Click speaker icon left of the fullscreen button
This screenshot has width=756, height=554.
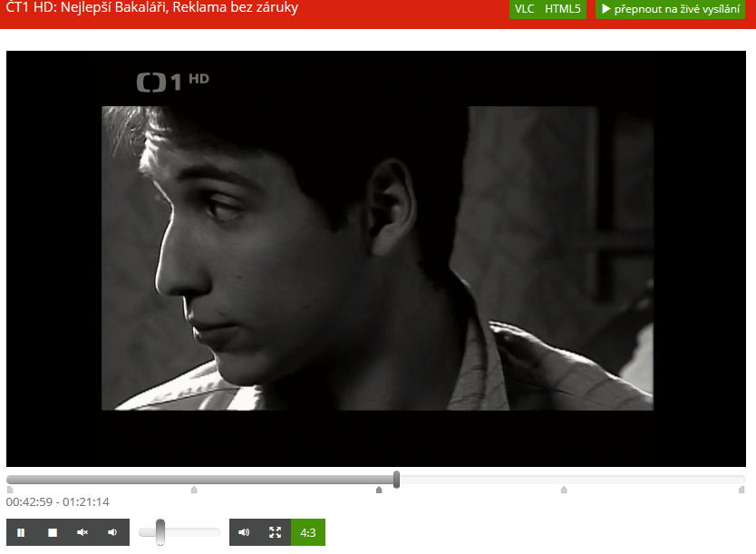(x=244, y=532)
